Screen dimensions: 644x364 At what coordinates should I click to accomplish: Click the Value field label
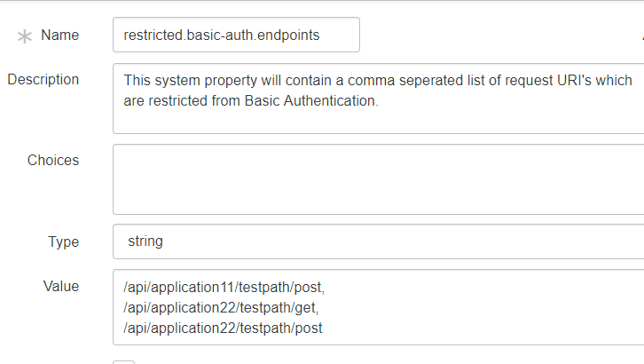(x=61, y=286)
